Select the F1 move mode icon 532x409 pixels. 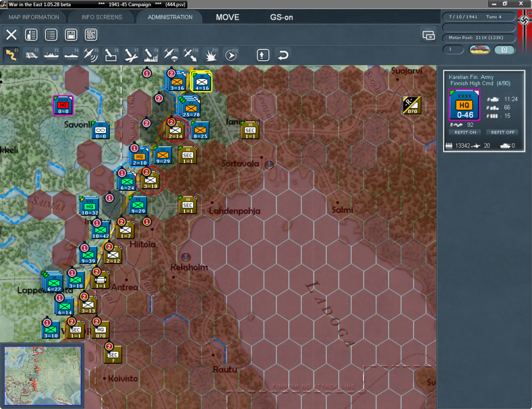pyautogui.click(x=11, y=55)
